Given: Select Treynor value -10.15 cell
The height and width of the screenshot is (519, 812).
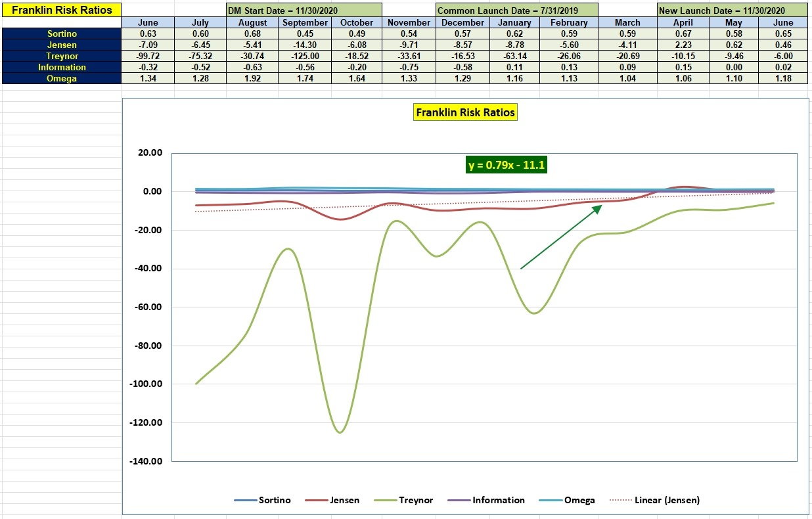Looking at the screenshot, I should (x=683, y=56).
